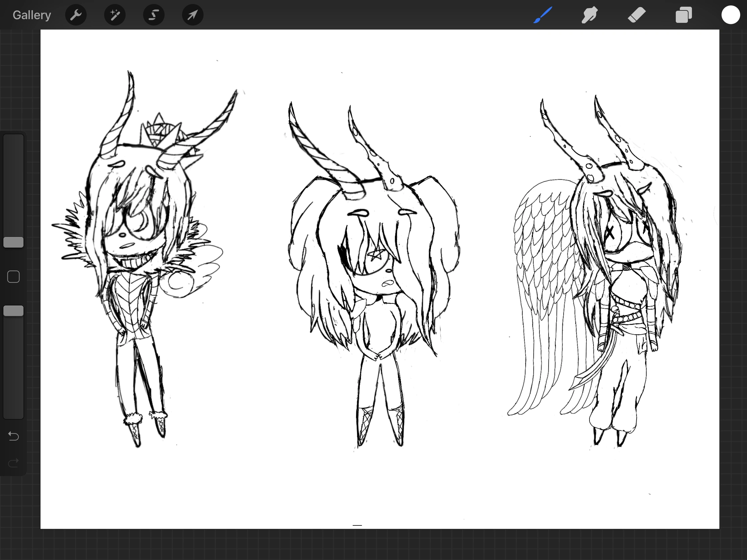Select the Brush tool

[543, 15]
